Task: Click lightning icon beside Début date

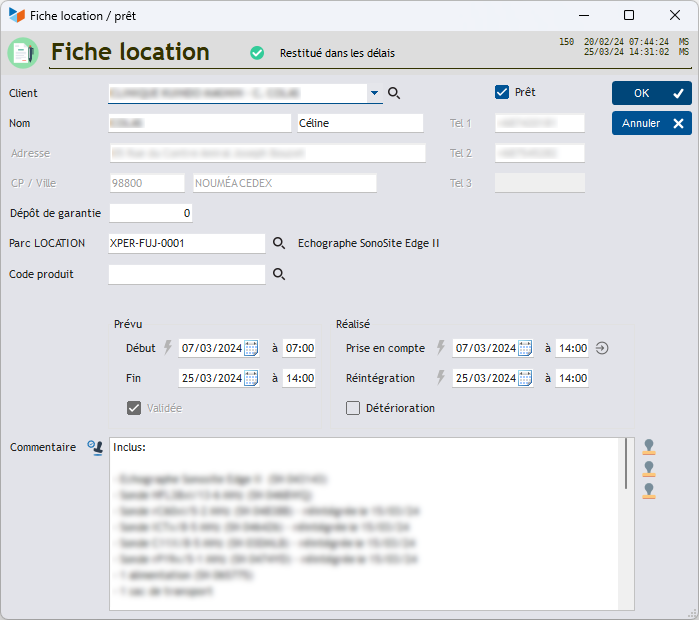Action: coord(168,348)
